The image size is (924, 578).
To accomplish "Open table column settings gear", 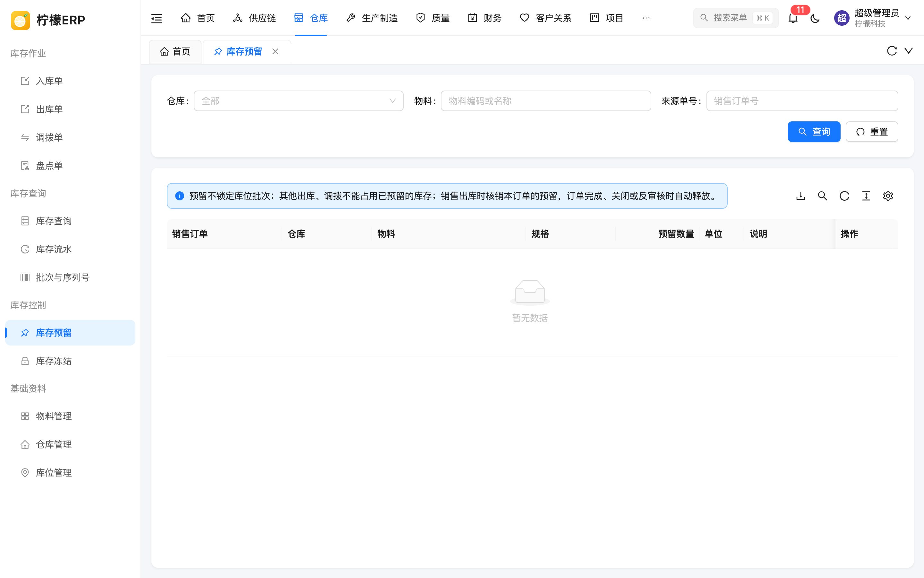I will point(888,196).
